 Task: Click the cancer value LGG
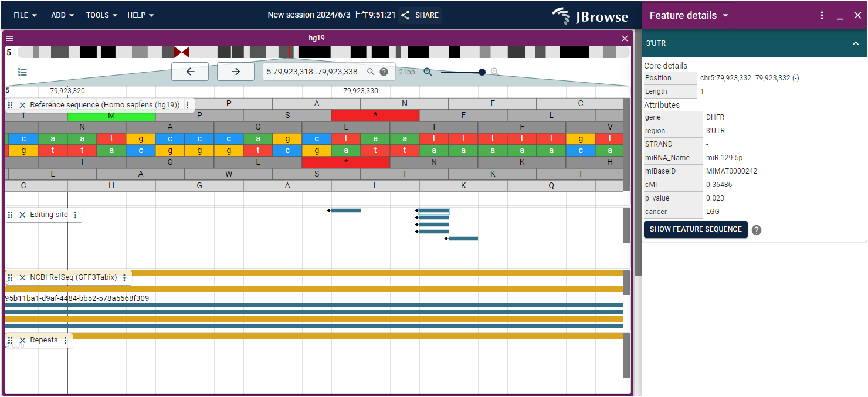click(713, 212)
